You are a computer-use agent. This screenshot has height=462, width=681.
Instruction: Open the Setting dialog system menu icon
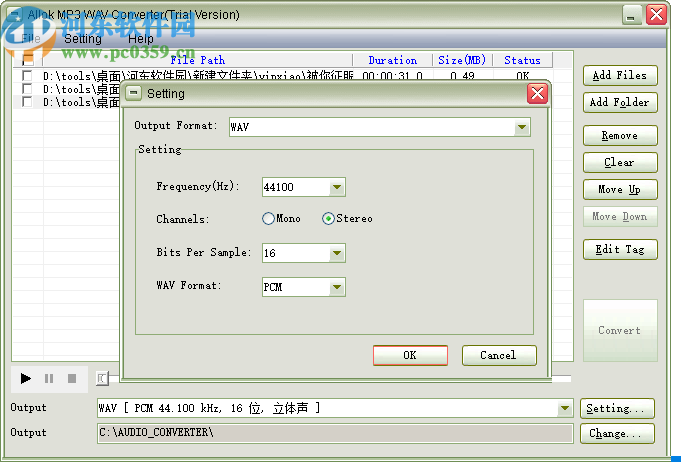point(134,93)
